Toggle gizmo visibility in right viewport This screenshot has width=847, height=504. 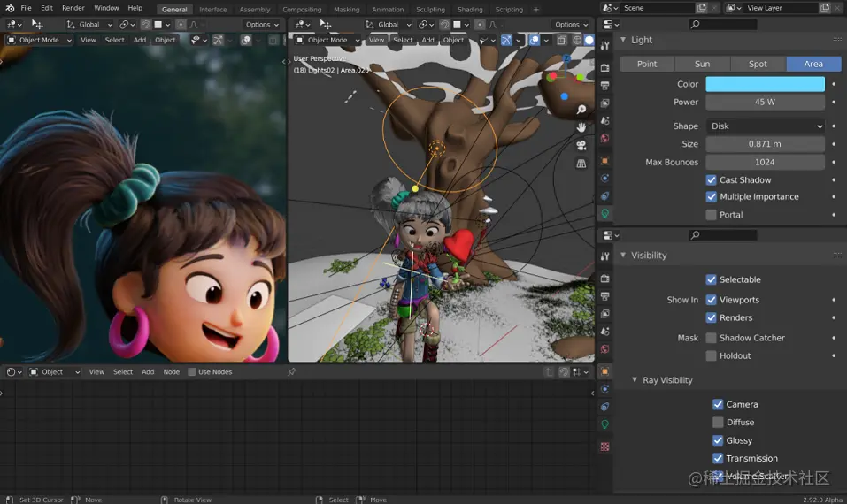pos(506,40)
